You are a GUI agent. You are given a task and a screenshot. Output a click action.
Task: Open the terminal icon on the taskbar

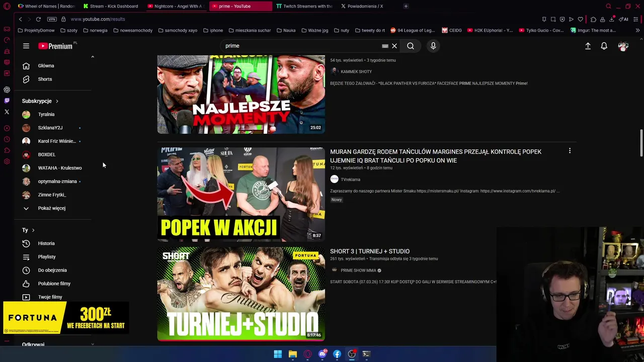pyautogui.click(x=366, y=354)
